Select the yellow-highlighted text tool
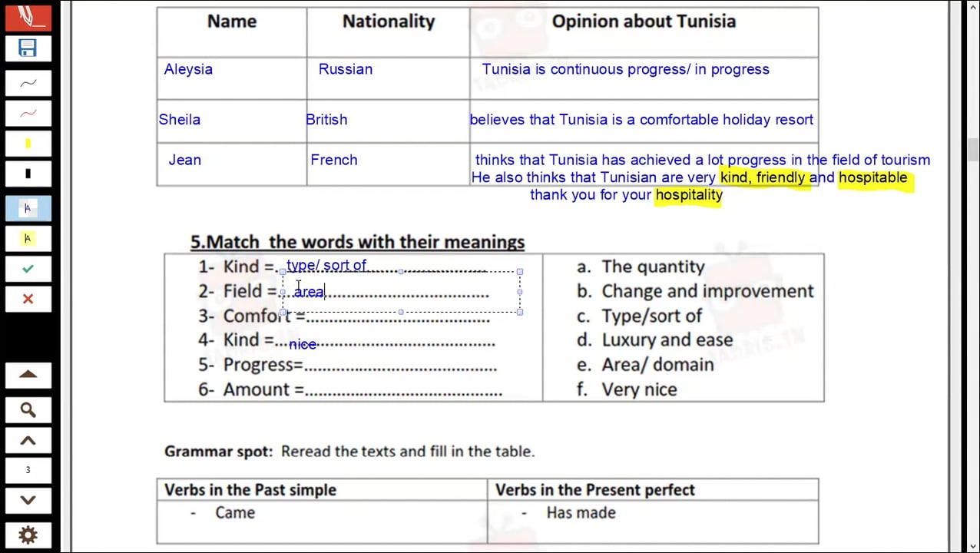 pyautogui.click(x=28, y=239)
